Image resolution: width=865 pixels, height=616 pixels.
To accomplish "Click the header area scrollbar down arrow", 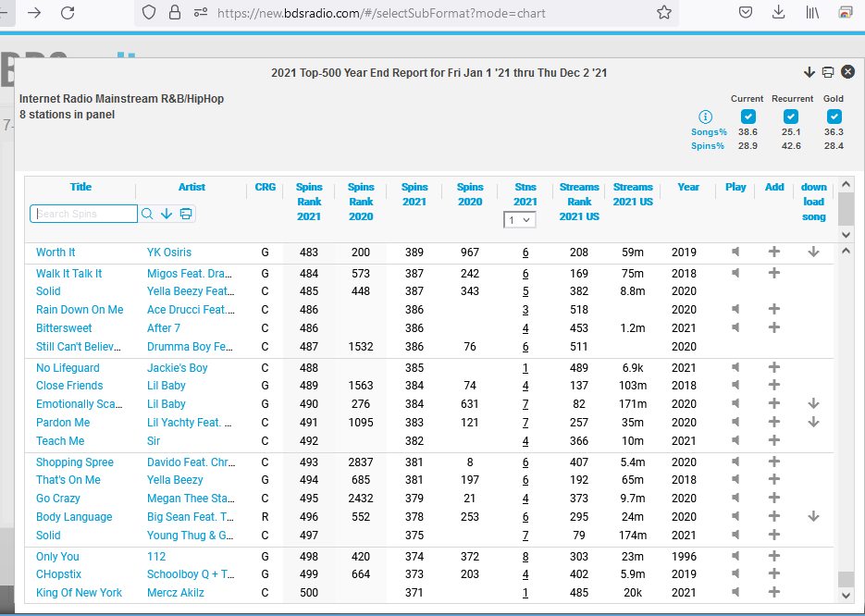I will coord(846,234).
